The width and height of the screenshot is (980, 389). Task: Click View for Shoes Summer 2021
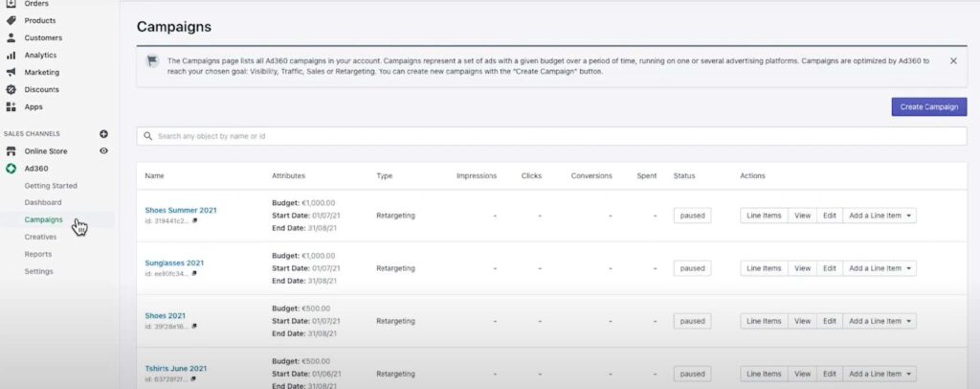[803, 216]
